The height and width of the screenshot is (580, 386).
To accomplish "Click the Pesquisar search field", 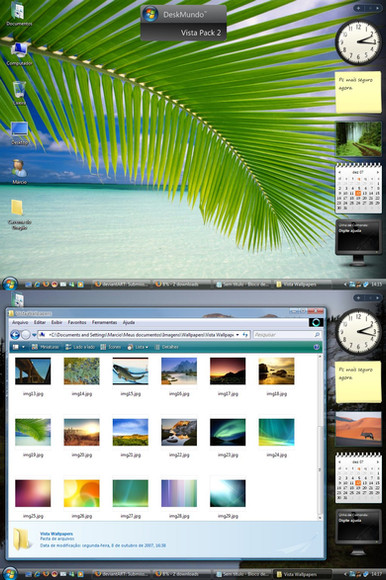I will coord(284,334).
